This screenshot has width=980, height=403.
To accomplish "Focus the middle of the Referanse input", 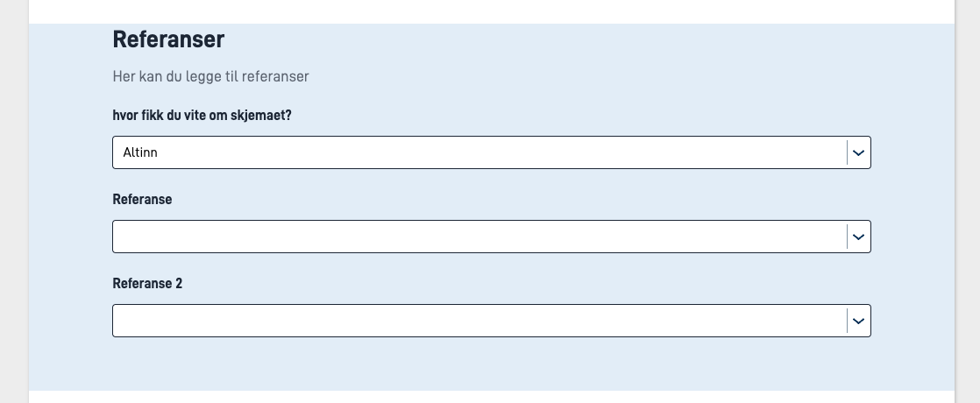I will tap(479, 237).
